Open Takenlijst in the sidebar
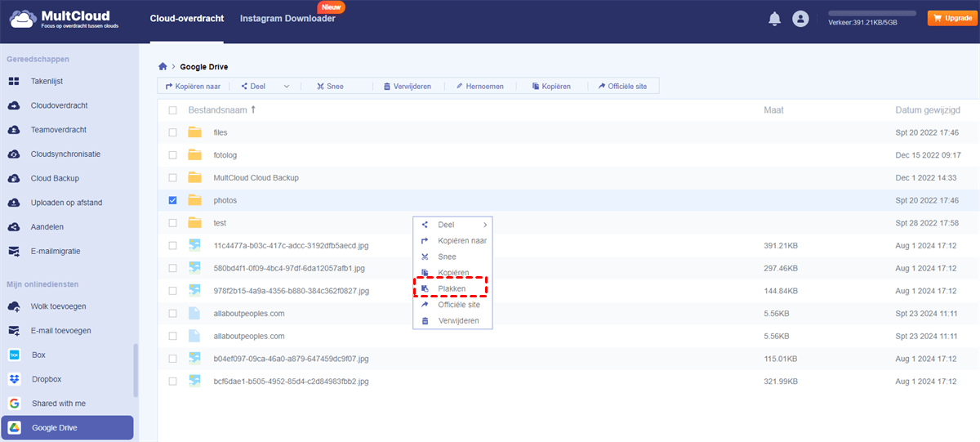 tap(47, 81)
